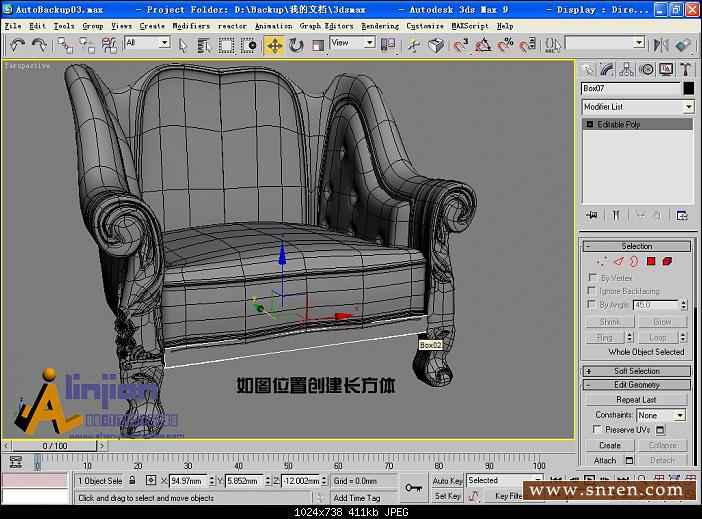Enable Preserve UVs checkbox

(596, 429)
